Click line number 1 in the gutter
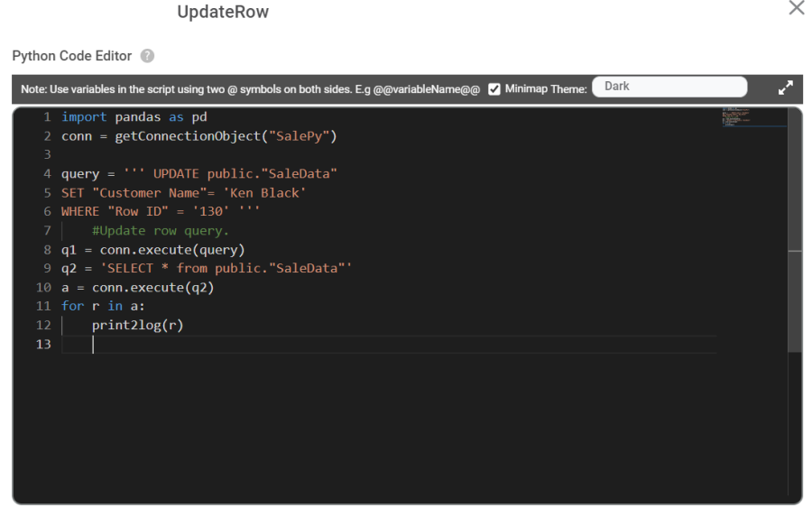The height and width of the screenshot is (517, 812). 47,117
